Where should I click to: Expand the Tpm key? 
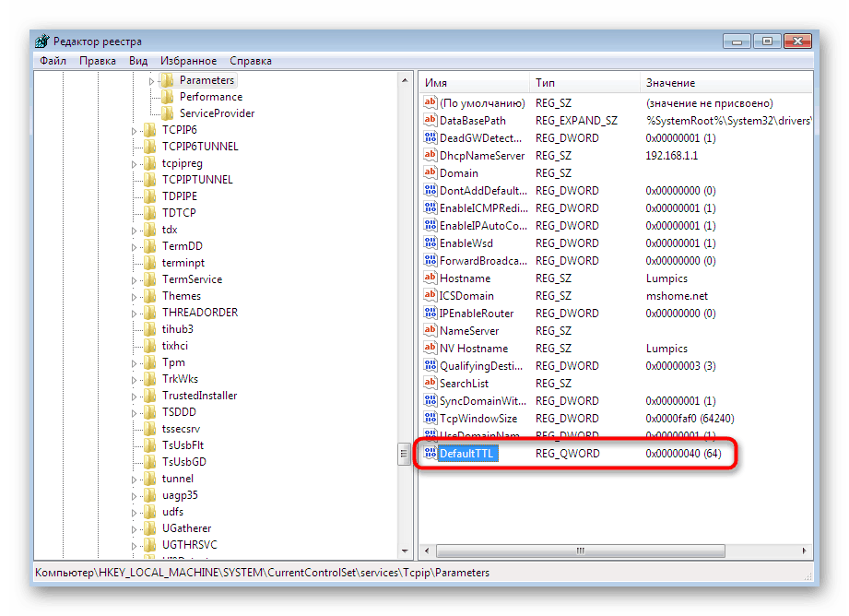point(134,363)
